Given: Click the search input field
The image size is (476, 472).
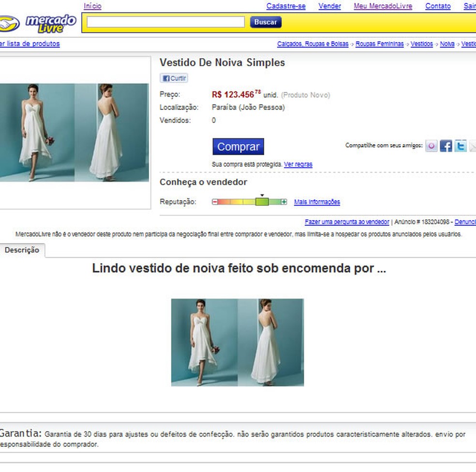Looking at the screenshot, I should tap(165, 22).
